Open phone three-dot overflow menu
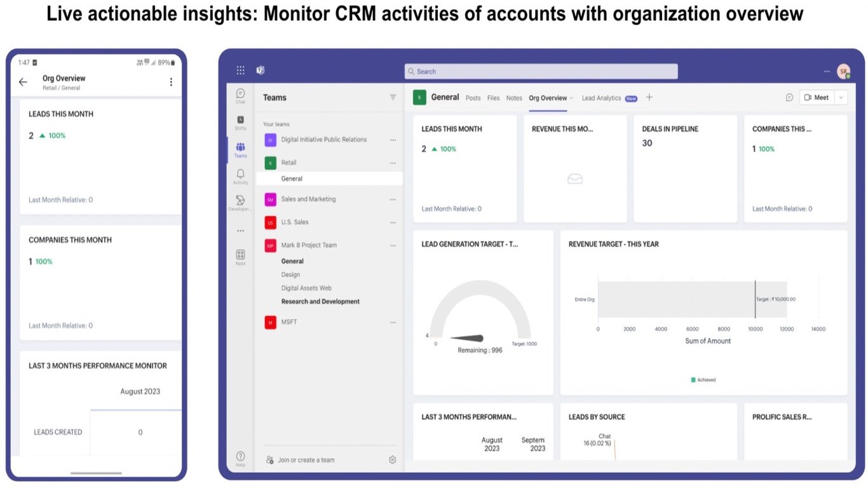This screenshot has height=488, width=868. tap(171, 82)
